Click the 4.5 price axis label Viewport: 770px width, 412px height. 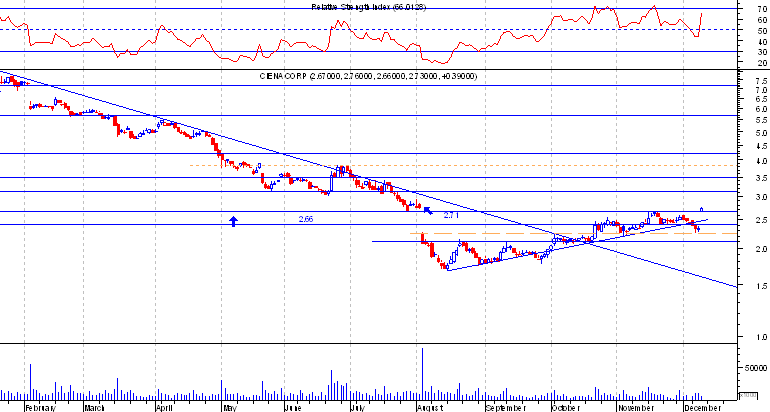(762, 146)
